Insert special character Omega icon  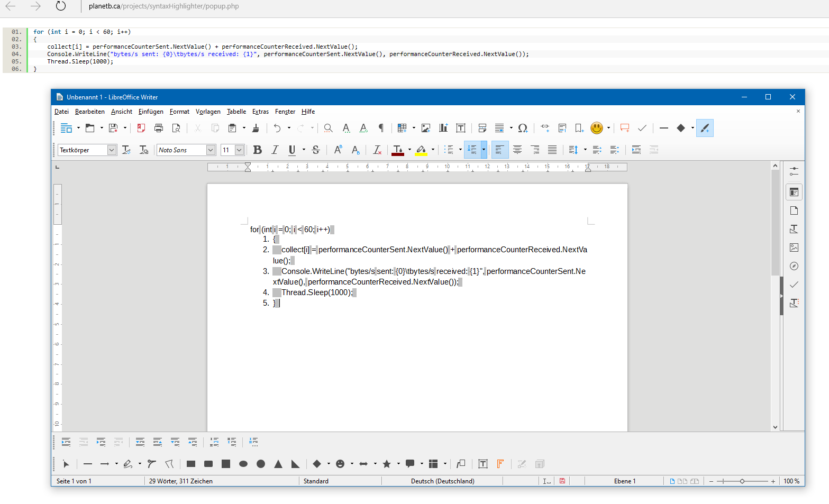pyautogui.click(x=523, y=128)
